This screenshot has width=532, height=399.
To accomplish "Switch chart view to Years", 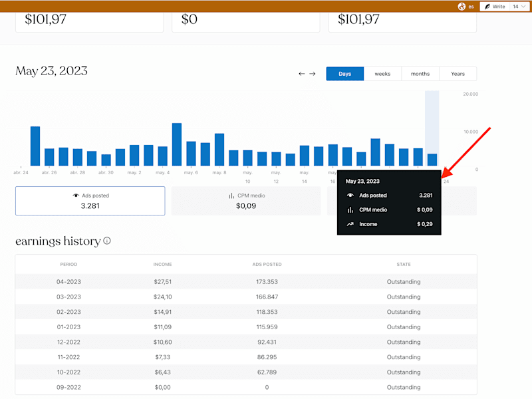I will (x=458, y=74).
